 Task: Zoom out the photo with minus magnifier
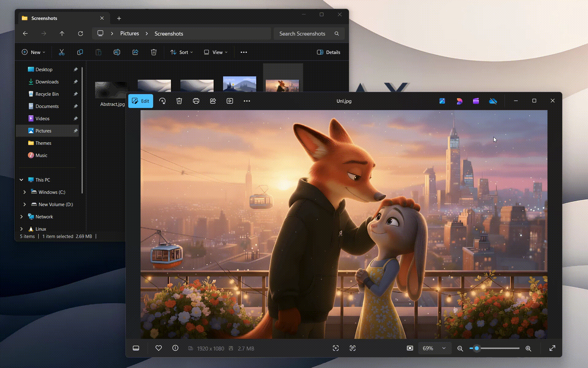pyautogui.click(x=460, y=348)
